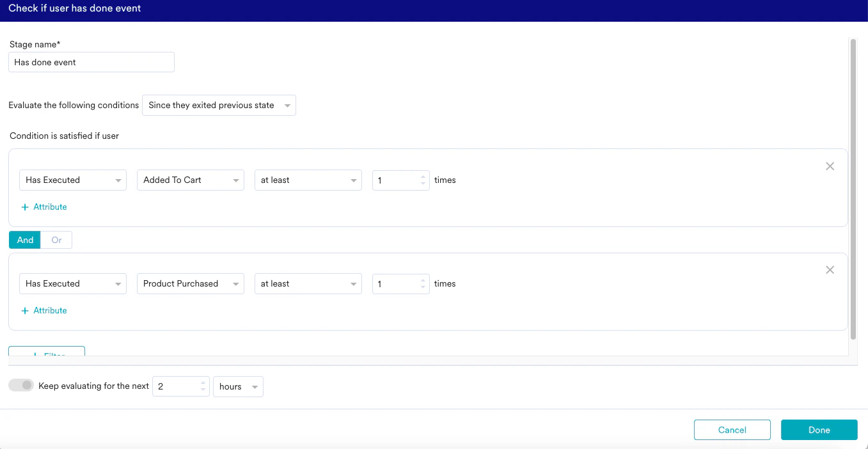Click the Cancel button
Image resolution: width=868 pixels, height=449 pixels.
click(732, 430)
